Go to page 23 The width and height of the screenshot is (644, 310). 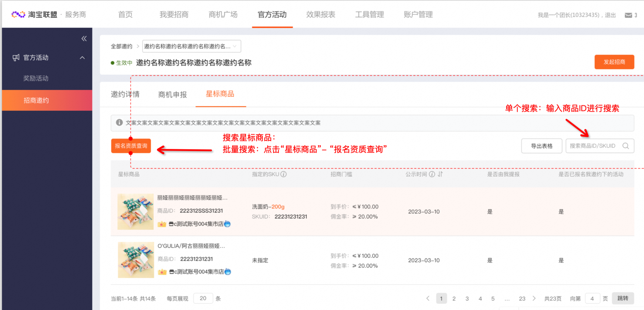click(x=522, y=299)
